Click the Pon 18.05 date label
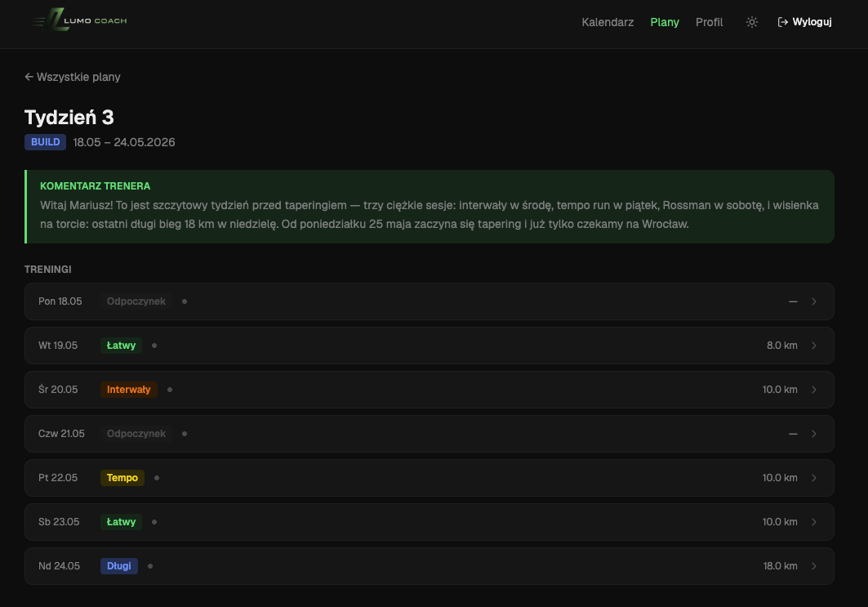The image size is (868, 607). coord(60,301)
